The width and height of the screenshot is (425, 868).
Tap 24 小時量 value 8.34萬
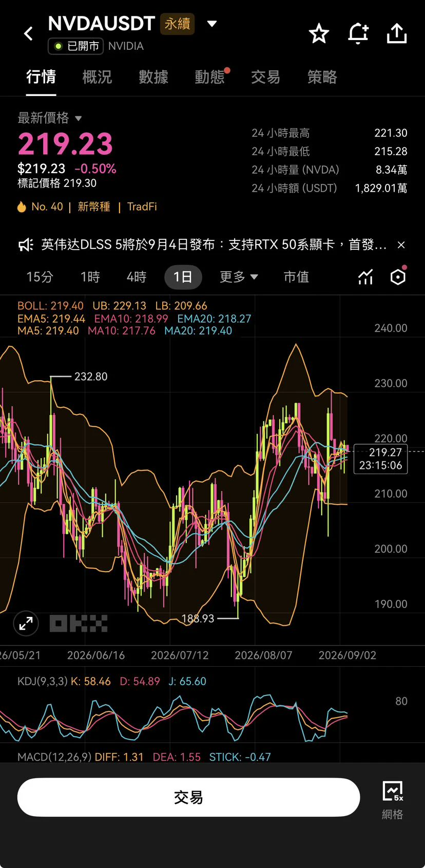point(391,170)
